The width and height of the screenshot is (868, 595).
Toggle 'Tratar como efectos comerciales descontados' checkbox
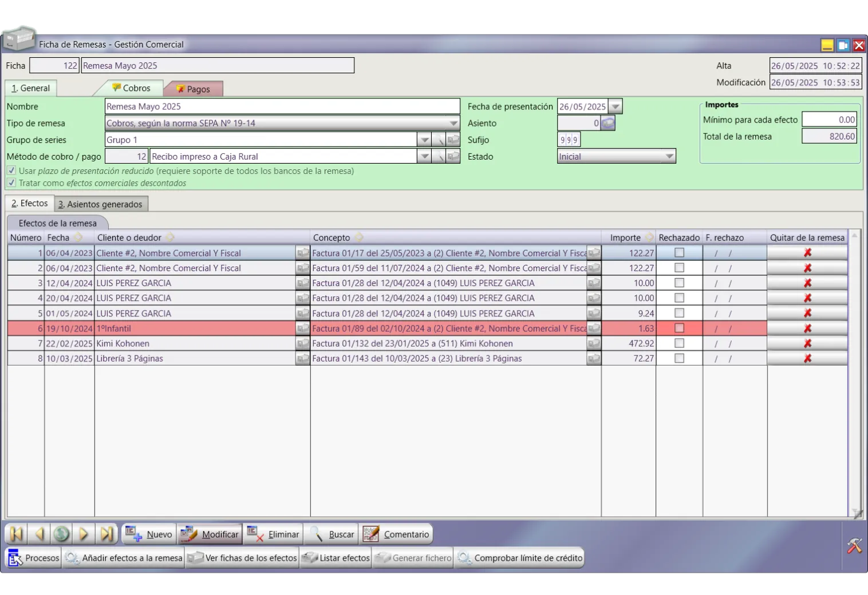(11, 183)
